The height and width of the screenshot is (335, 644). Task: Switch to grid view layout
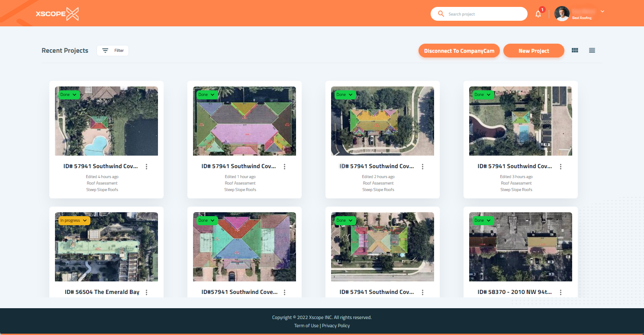pyautogui.click(x=575, y=51)
